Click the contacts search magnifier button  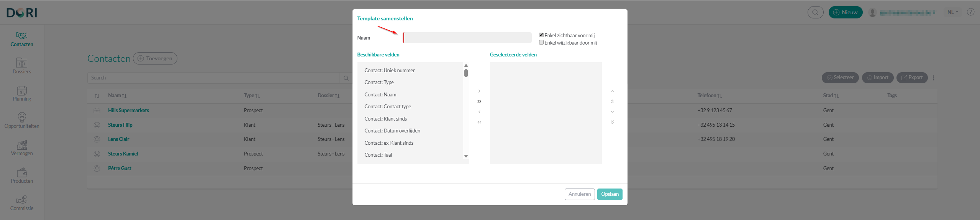[x=346, y=78]
